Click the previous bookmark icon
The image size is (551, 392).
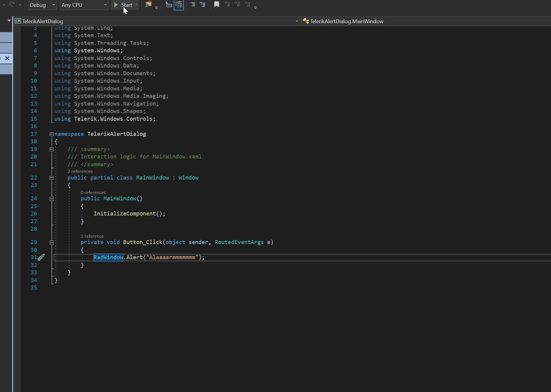point(227,4)
